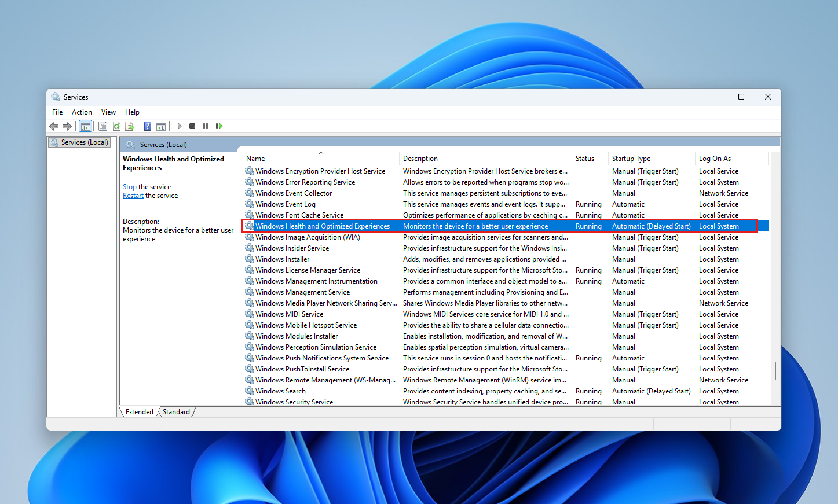Open the Action menu
This screenshot has width=838, height=504.
coord(82,112)
